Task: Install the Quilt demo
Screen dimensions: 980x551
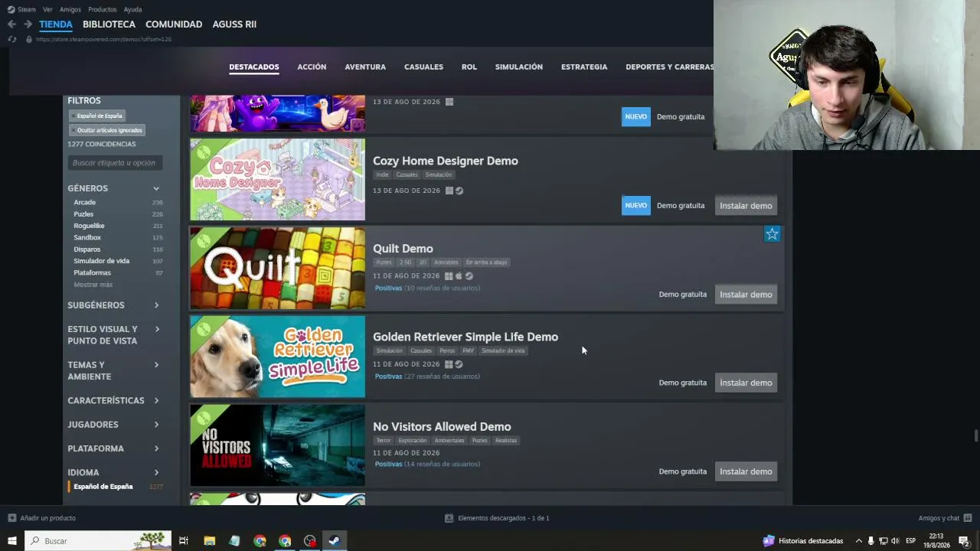Action: [746, 295]
